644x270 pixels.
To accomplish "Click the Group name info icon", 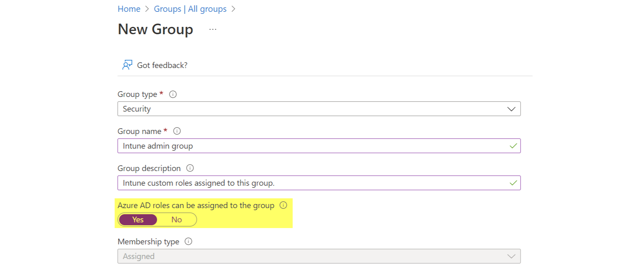I will (x=177, y=131).
